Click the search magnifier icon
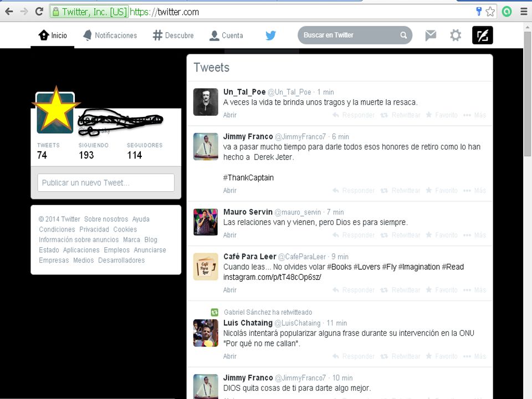This screenshot has height=399, width=532. [403, 35]
